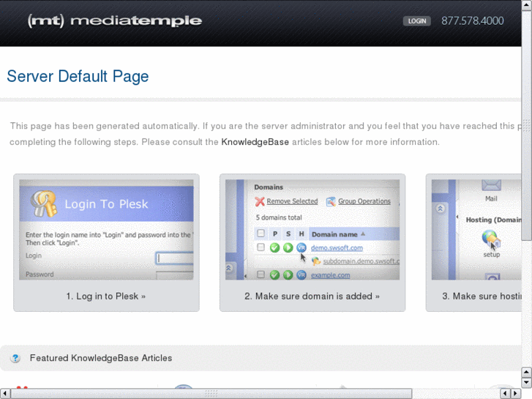The height and width of the screenshot is (399, 532).
Task: Click the vertical scrollbar up arrow at top
Action: click(x=527, y=5)
